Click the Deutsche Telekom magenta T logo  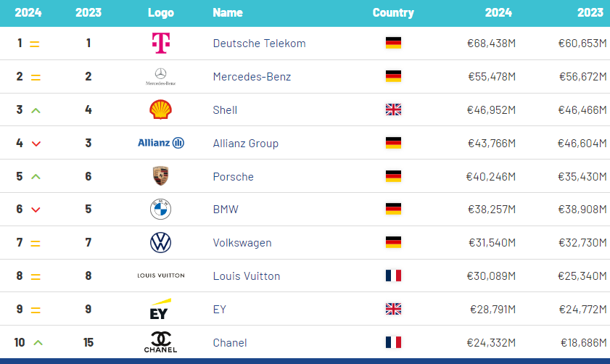click(160, 44)
